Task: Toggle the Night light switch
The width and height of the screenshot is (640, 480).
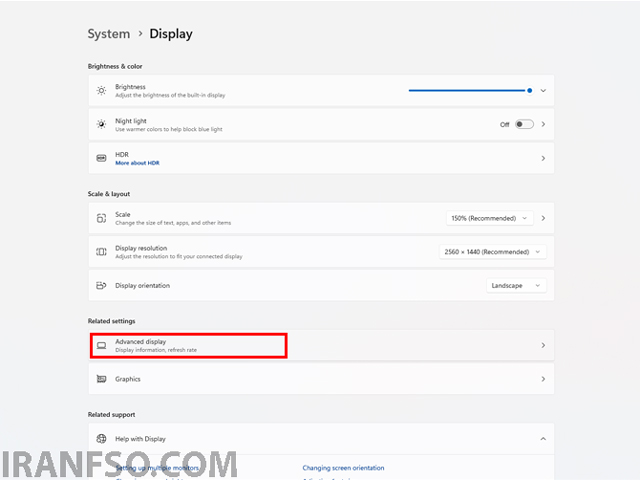Action: point(524,124)
